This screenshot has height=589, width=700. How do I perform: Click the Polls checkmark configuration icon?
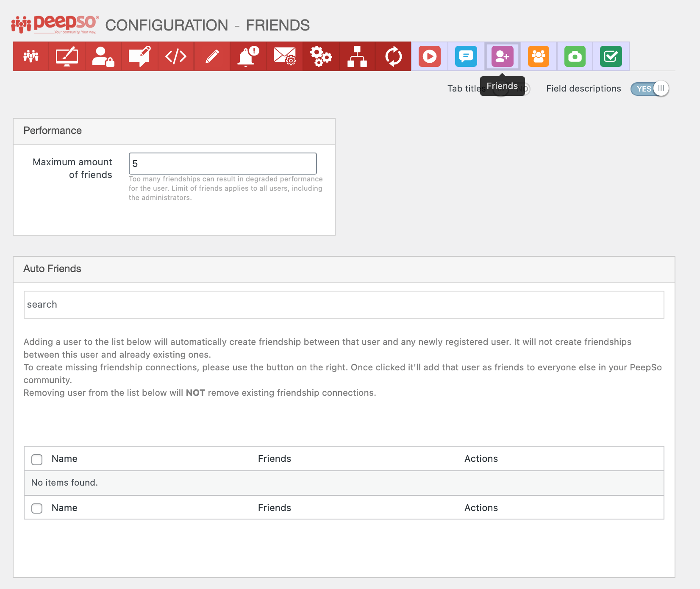610,56
